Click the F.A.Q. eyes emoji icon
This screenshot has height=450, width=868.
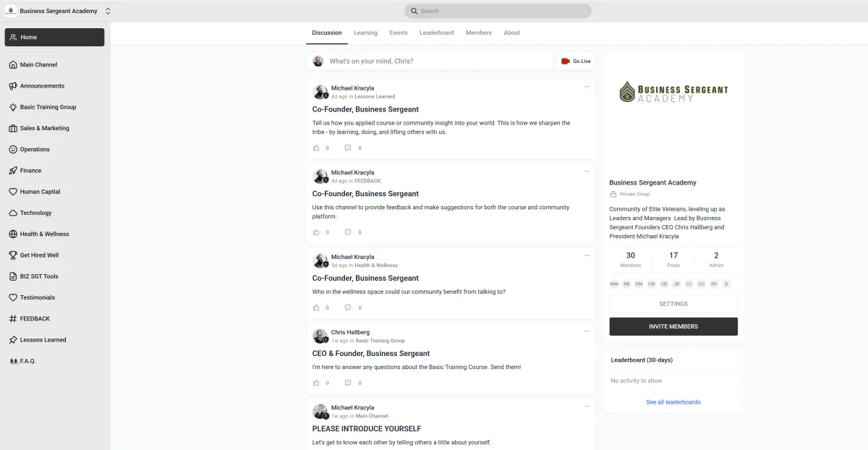[x=13, y=361]
